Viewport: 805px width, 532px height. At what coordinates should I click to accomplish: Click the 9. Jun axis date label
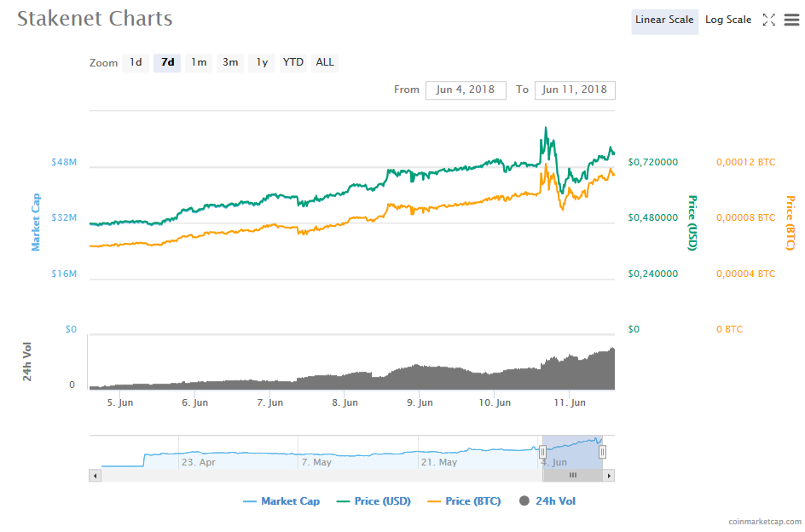click(x=420, y=402)
